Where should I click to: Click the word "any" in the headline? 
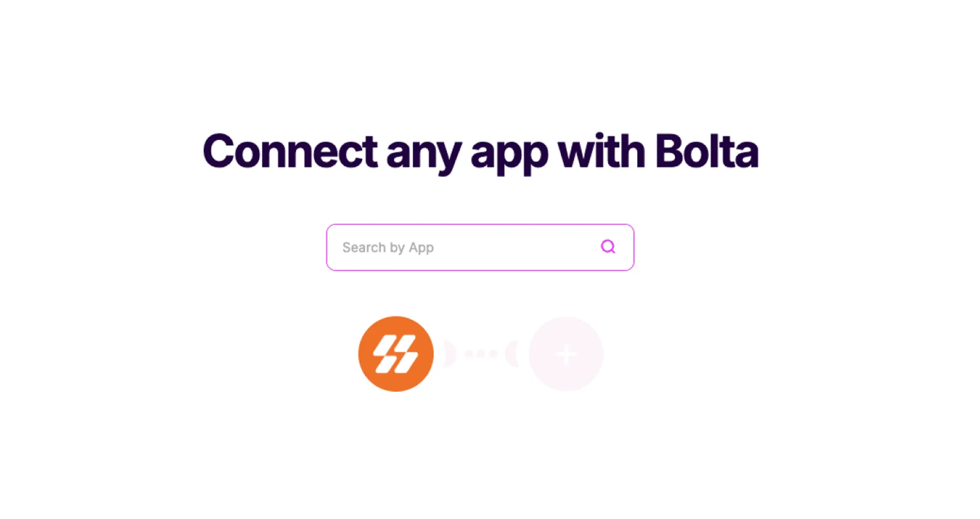pos(424,154)
